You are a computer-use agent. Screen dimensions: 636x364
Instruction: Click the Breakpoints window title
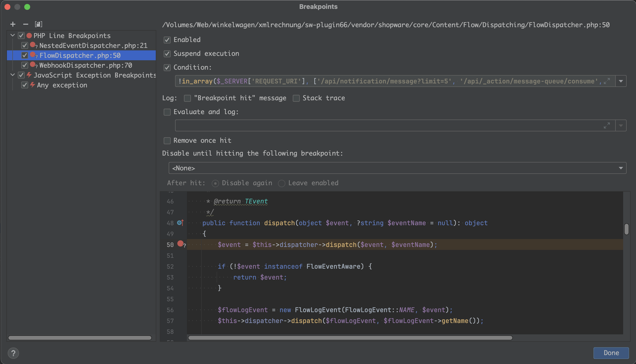coord(318,7)
